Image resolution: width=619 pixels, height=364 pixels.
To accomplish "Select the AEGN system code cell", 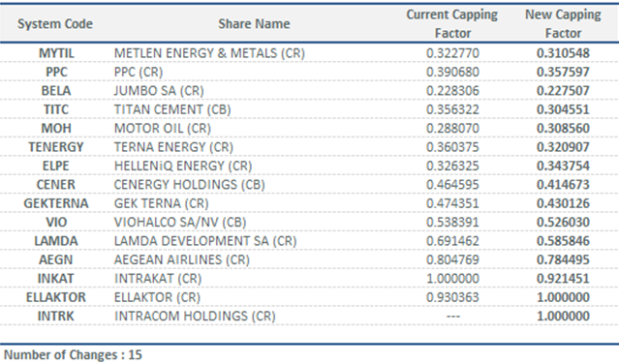I will (x=56, y=259).
